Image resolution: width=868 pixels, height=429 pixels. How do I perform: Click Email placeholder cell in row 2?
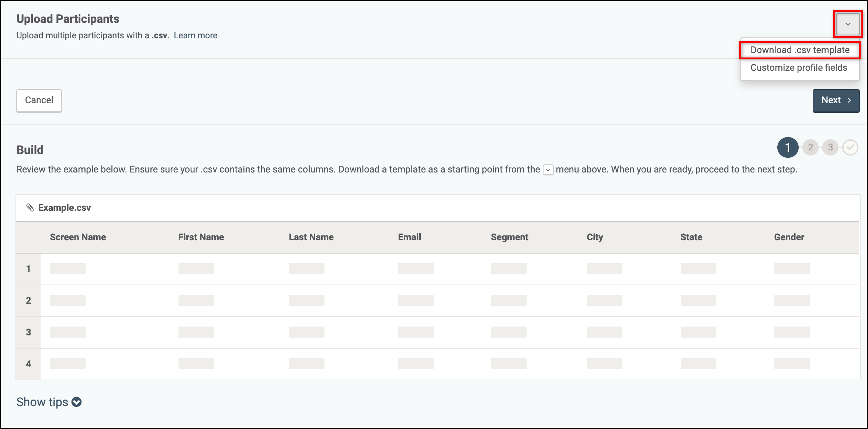416,300
